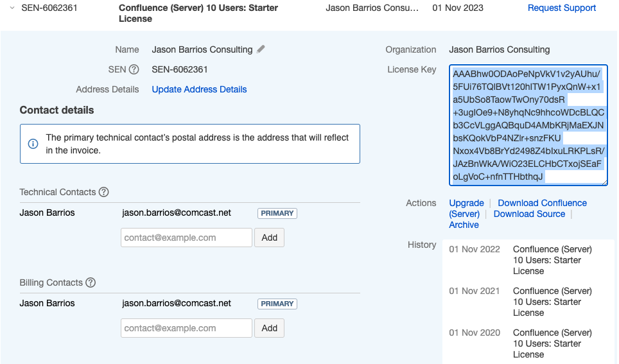Click the primary technical contact notice text

tap(197, 144)
